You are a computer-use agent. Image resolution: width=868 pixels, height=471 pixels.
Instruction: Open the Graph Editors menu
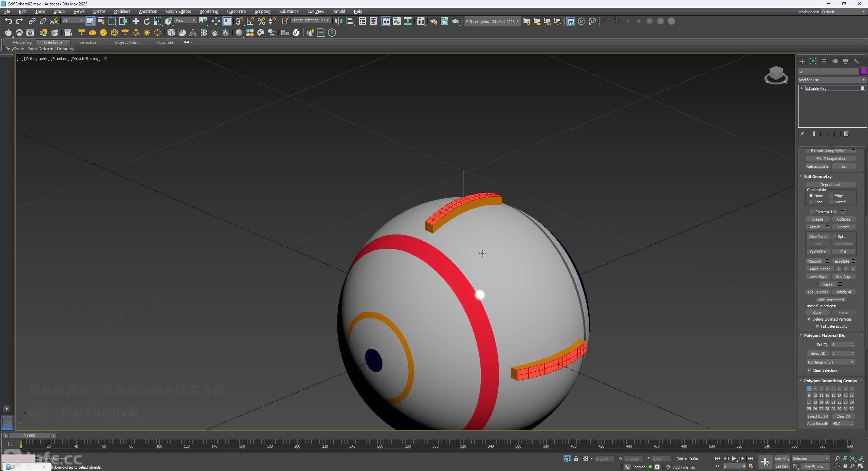click(x=178, y=12)
